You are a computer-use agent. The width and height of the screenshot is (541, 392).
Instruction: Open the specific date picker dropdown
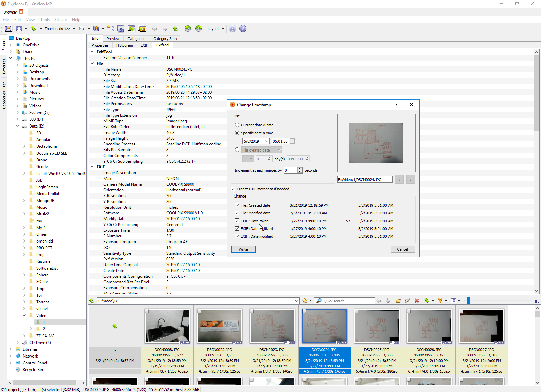coord(266,141)
